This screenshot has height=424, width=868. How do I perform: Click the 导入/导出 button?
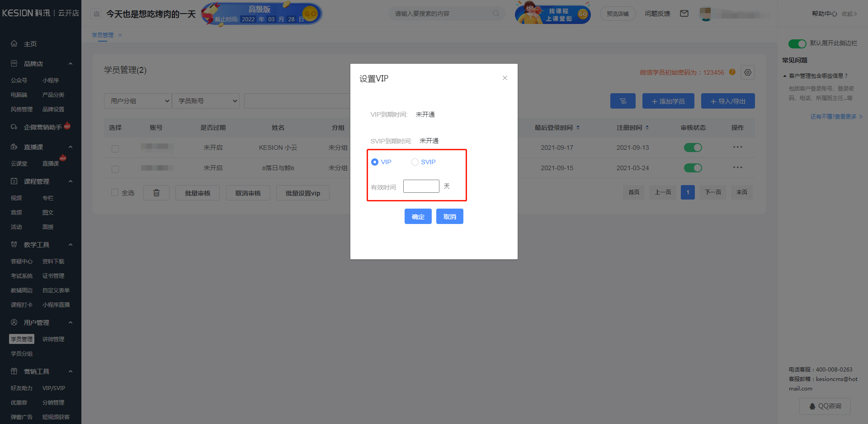pyautogui.click(x=728, y=101)
